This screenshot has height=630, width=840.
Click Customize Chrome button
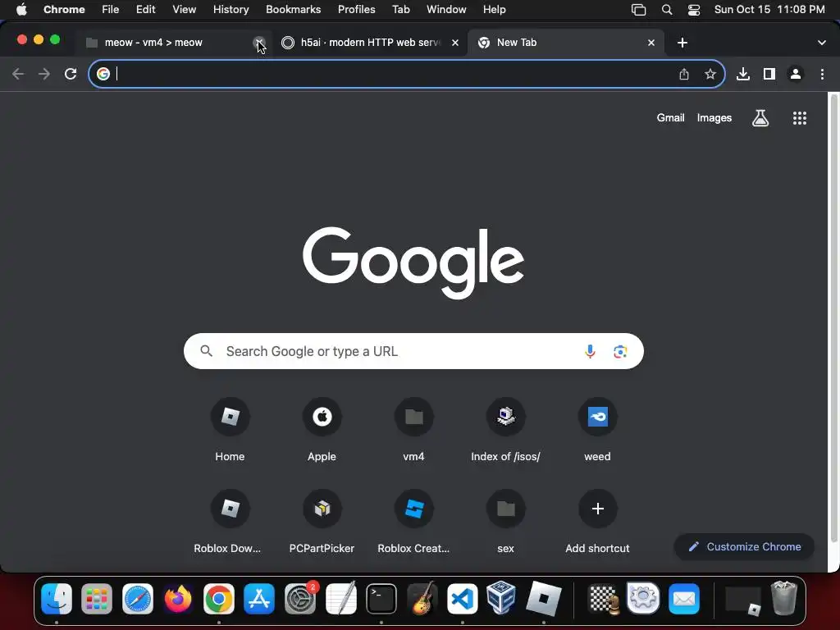pos(745,546)
